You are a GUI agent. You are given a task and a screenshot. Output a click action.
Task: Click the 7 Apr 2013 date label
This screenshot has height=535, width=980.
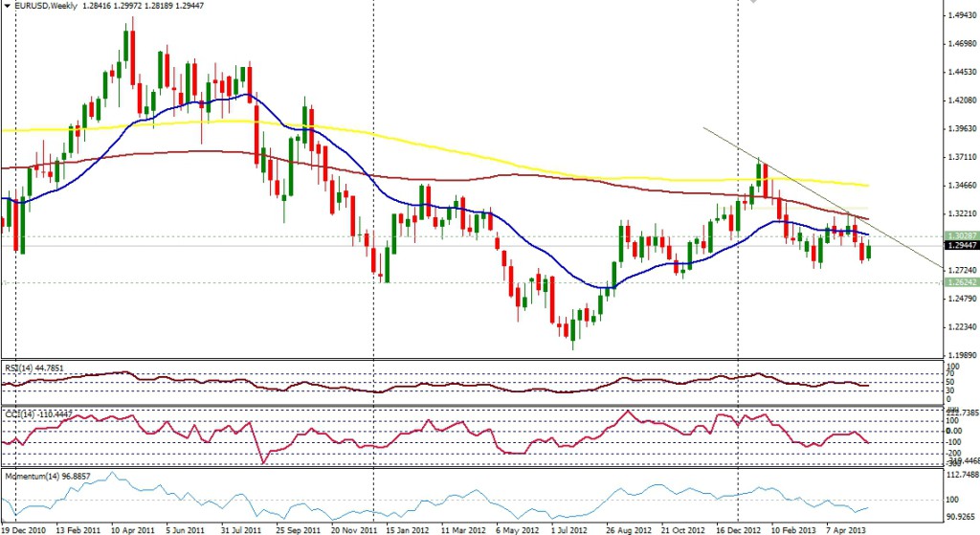point(846,527)
